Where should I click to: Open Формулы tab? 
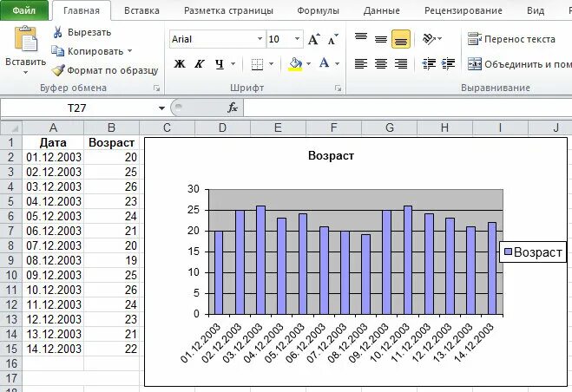318,11
